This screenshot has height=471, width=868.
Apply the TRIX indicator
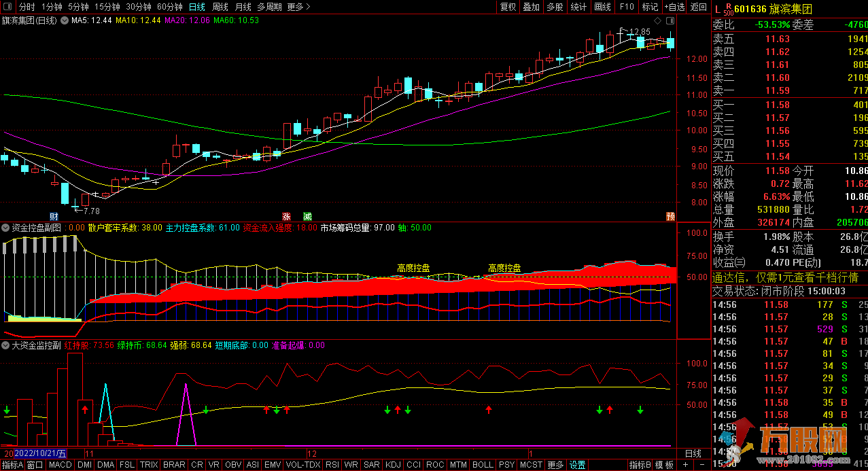coord(149,465)
